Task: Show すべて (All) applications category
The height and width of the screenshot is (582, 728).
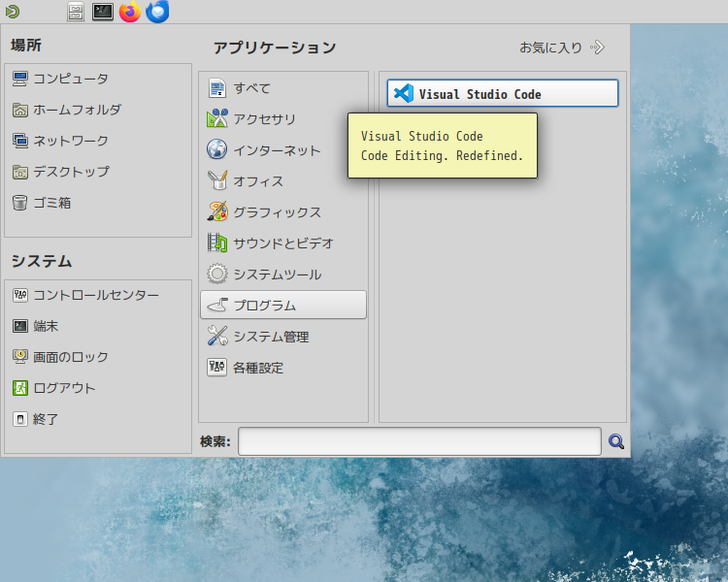Action: point(283,88)
